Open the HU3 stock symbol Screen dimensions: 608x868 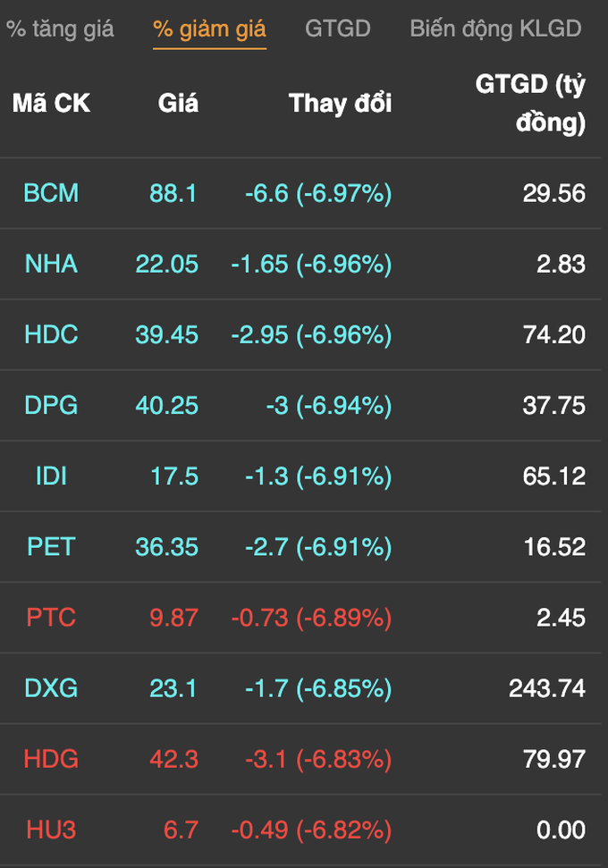coord(51,830)
